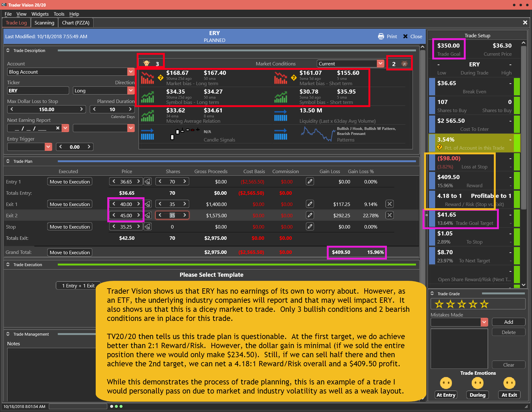
Task: Switch to the Chart (PZZA) tab
Action: click(x=76, y=23)
